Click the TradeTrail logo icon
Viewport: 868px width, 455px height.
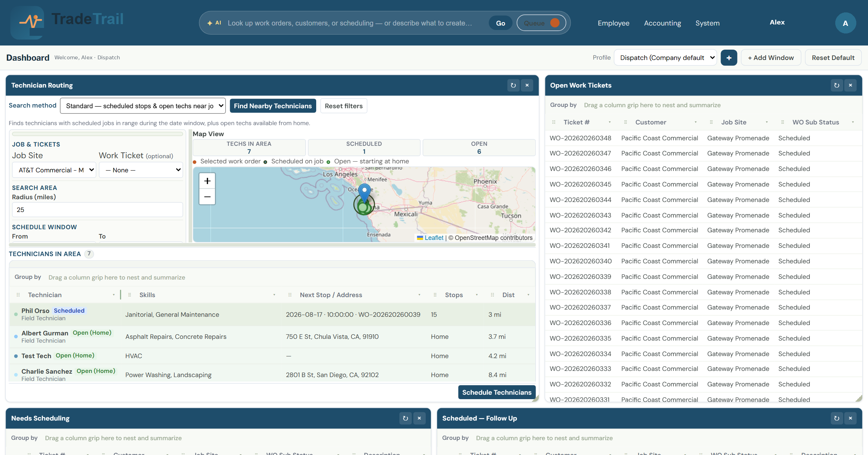click(x=27, y=22)
